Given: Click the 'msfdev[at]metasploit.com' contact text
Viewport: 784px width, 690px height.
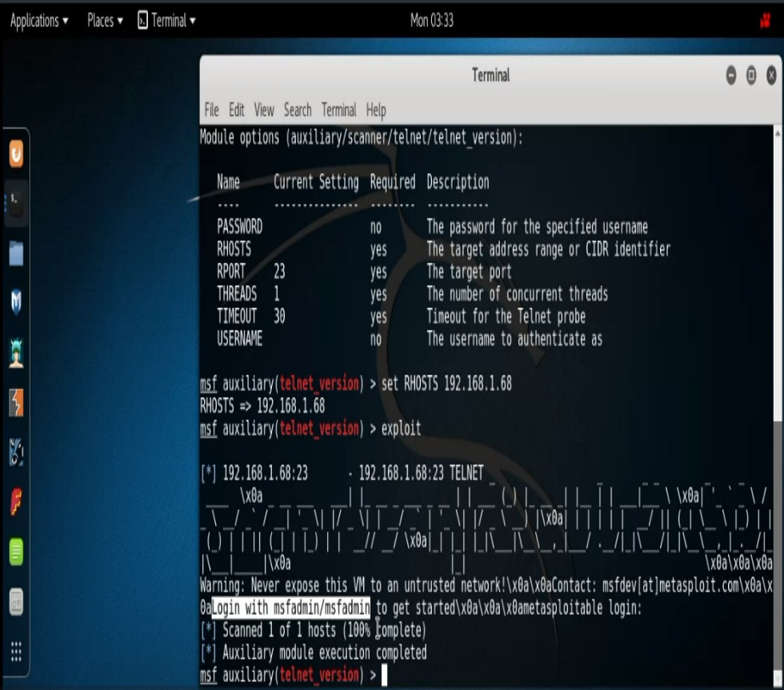Looking at the screenshot, I should click(x=670, y=585).
